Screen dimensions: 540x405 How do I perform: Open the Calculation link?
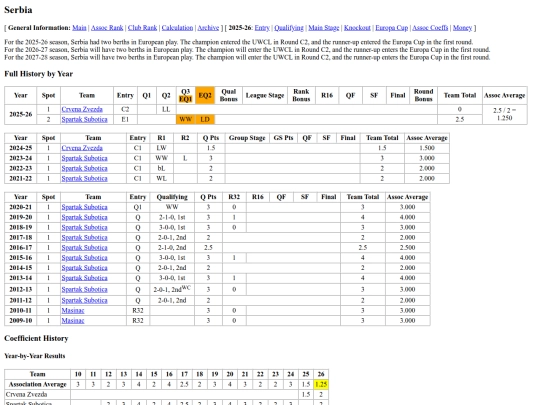pos(177,28)
